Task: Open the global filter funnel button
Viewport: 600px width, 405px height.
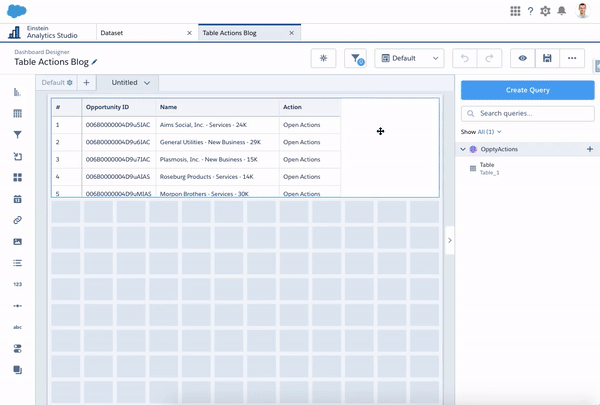Action: point(355,58)
